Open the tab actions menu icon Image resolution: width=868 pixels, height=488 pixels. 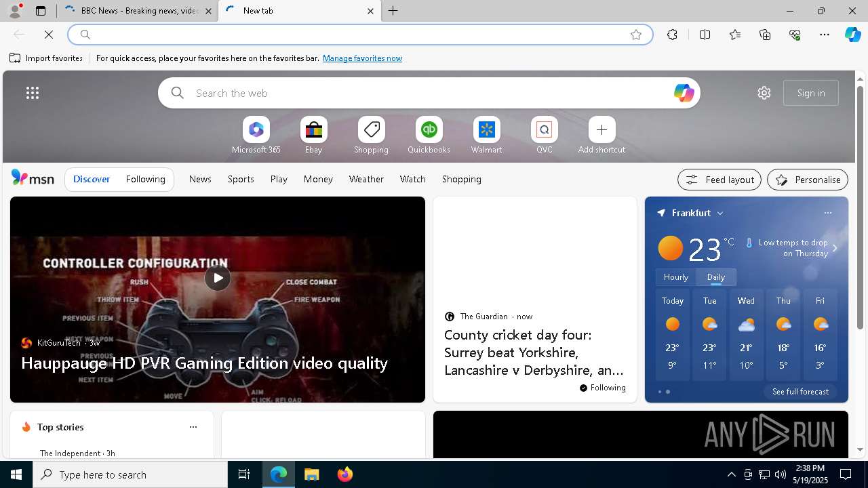pos(41,11)
